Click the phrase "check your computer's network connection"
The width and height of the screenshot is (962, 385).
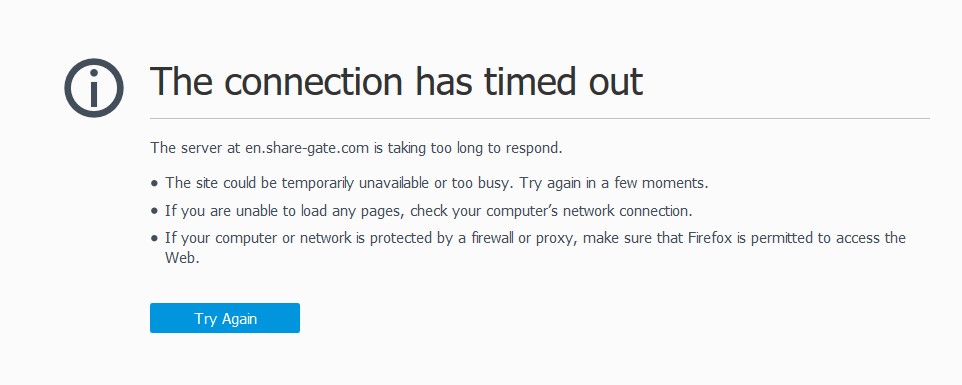(x=551, y=212)
